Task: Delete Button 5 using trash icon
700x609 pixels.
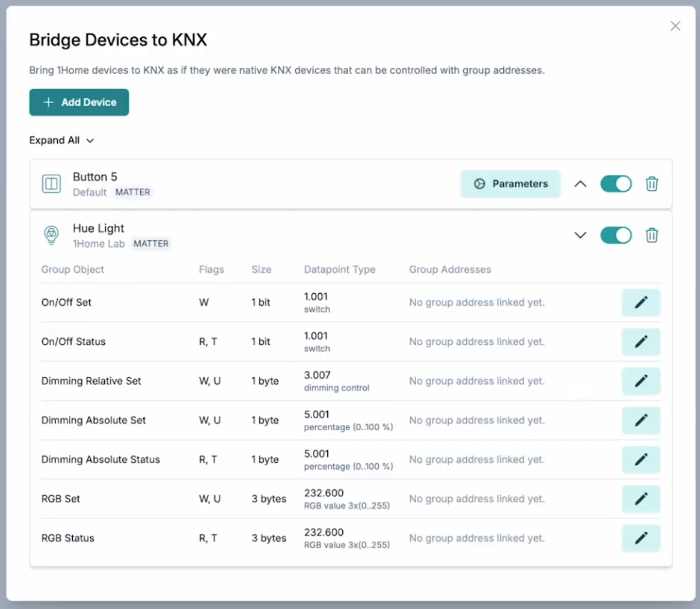Action: 652,184
